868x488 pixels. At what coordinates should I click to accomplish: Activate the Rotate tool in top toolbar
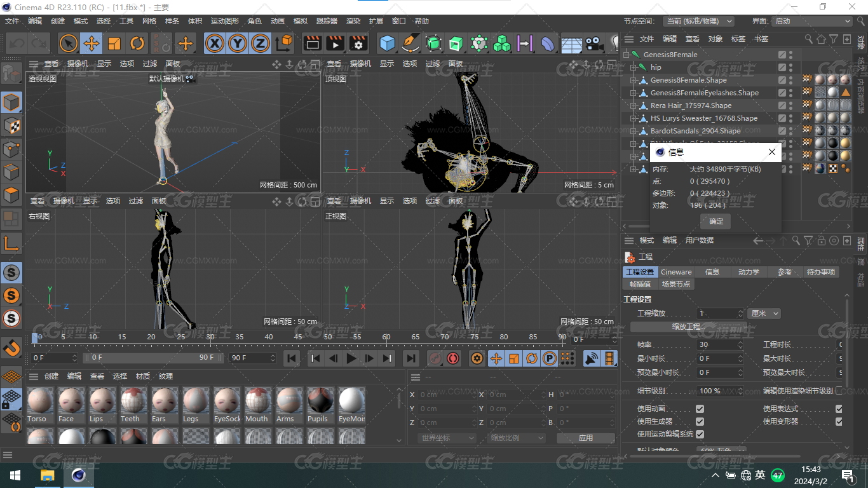coord(137,43)
